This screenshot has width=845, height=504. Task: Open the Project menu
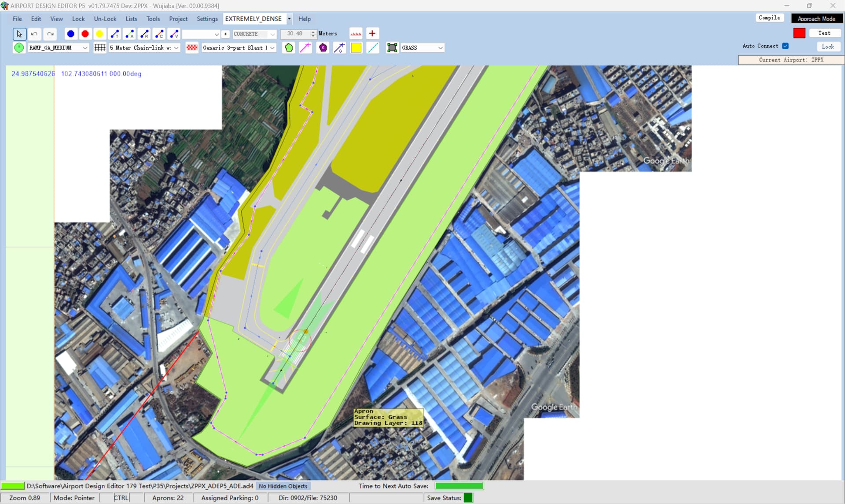[x=178, y=19]
